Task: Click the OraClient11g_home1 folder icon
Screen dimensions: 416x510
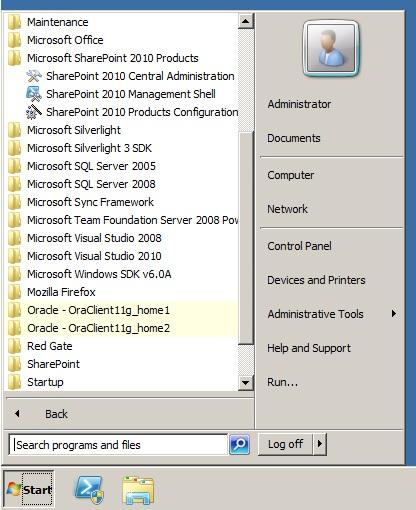Action: tap(14, 310)
